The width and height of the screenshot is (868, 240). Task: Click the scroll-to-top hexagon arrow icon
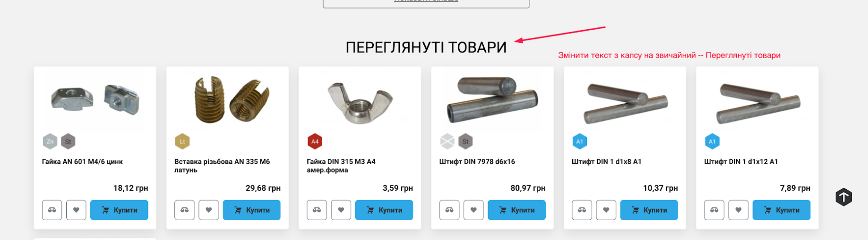pos(843,197)
